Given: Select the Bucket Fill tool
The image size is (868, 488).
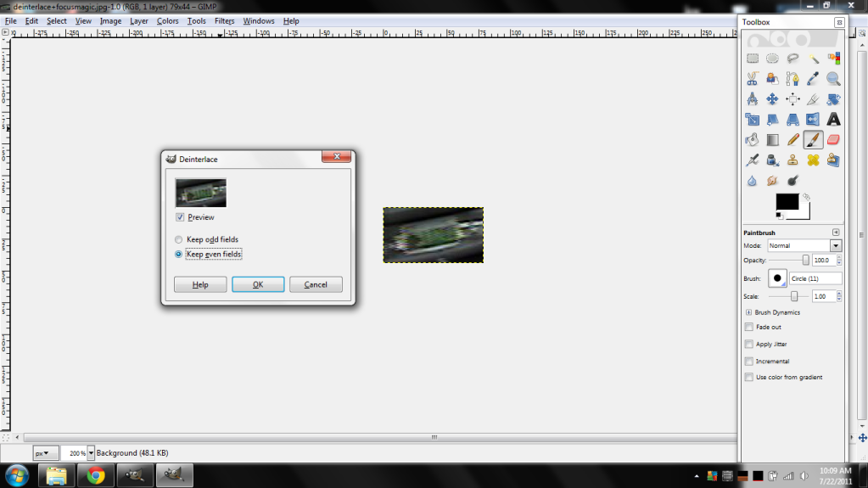Looking at the screenshot, I should coord(752,140).
